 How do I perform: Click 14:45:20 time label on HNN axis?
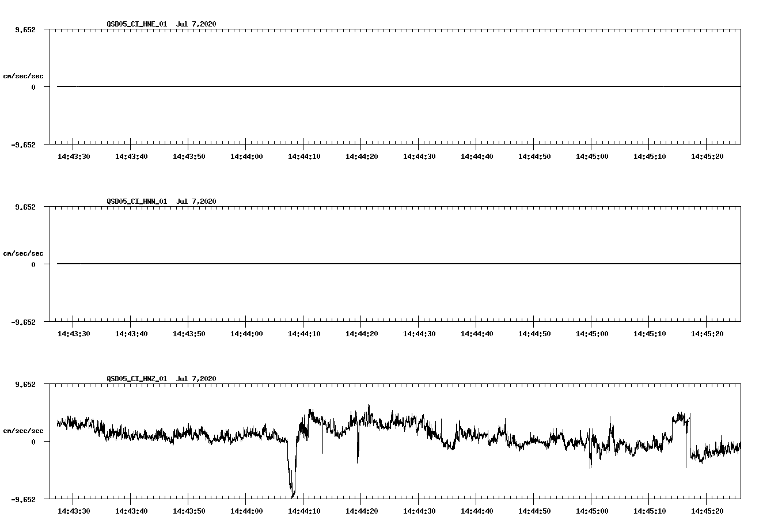click(x=707, y=334)
